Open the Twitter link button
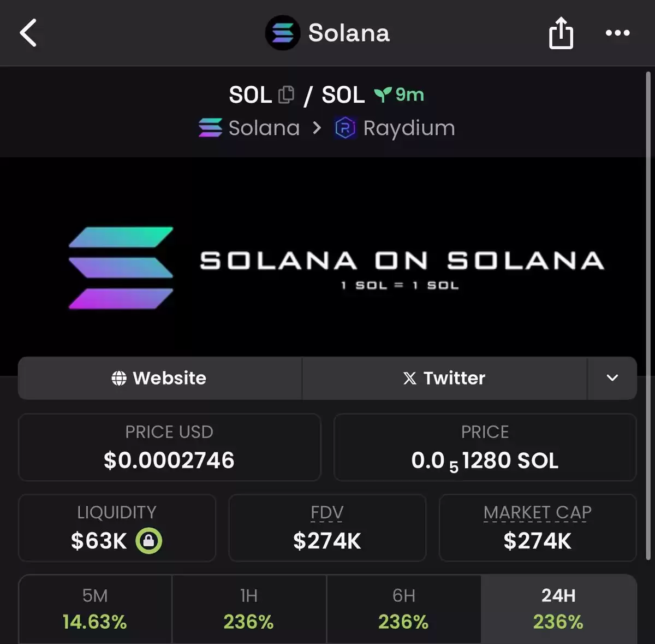Screen dimensions: 655x644 [x=444, y=378]
